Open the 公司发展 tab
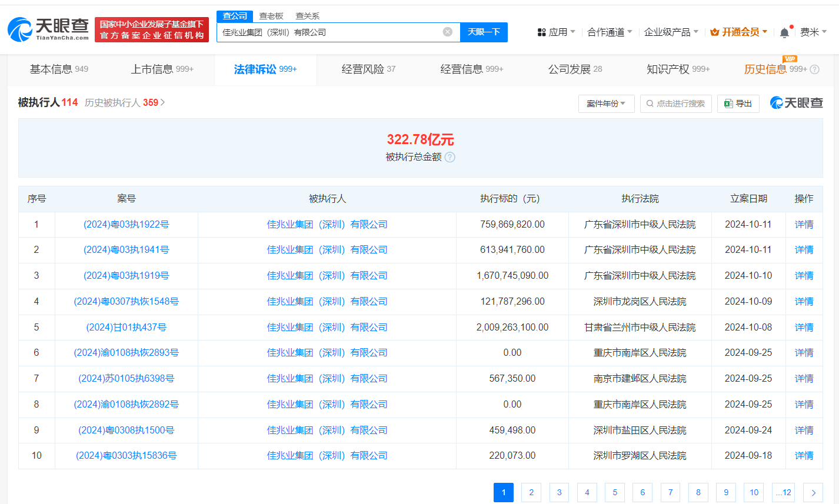Viewport: 839px width, 504px height. point(575,69)
